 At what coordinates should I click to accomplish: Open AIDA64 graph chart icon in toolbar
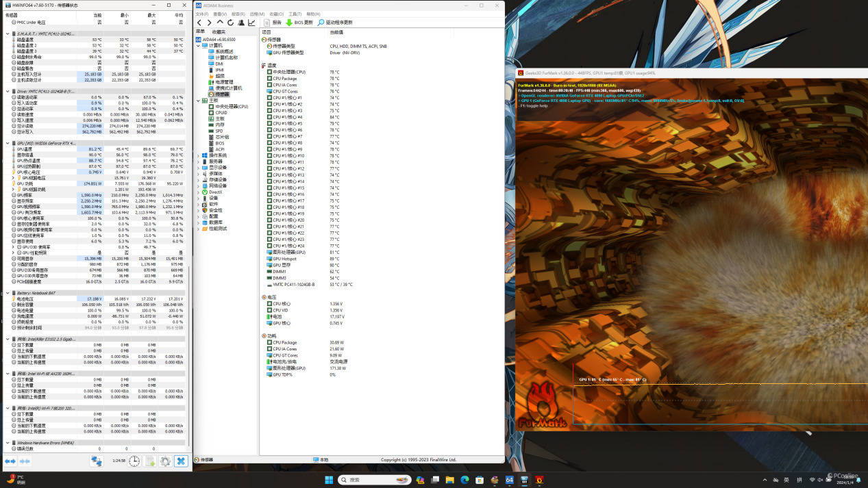251,23
